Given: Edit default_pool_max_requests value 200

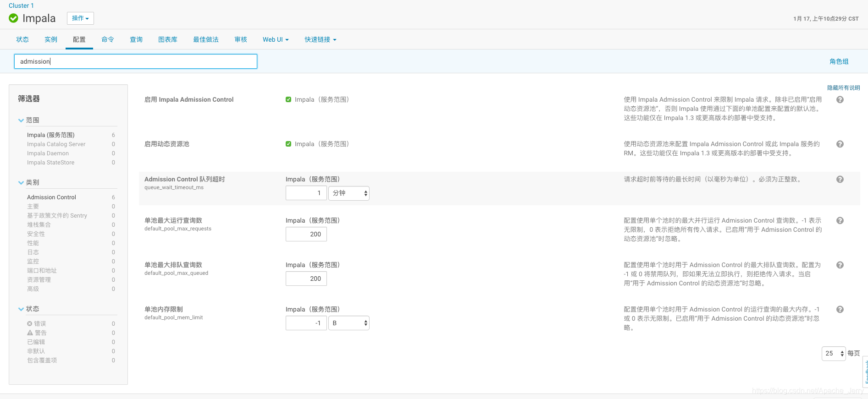Looking at the screenshot, I should pos(306,234).
